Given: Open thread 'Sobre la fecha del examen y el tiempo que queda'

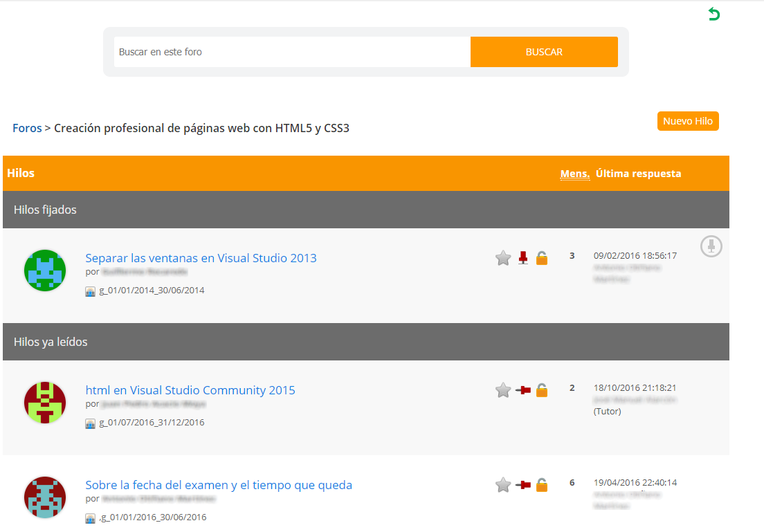Looking at the screenshot, I should [218, 485].
